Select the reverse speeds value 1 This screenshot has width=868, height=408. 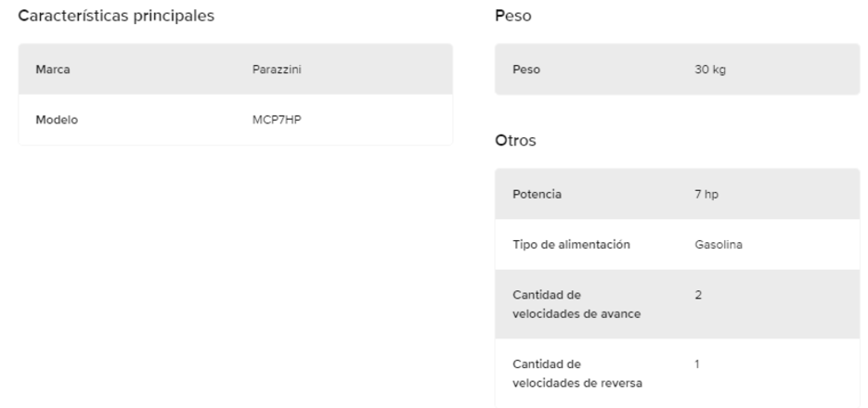[x=697, y=365]
